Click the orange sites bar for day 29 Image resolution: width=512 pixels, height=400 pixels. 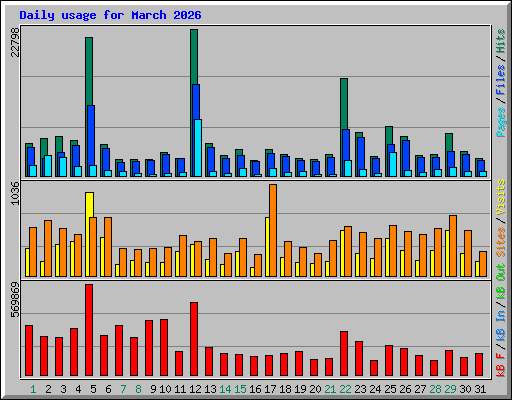coord(453,246)
